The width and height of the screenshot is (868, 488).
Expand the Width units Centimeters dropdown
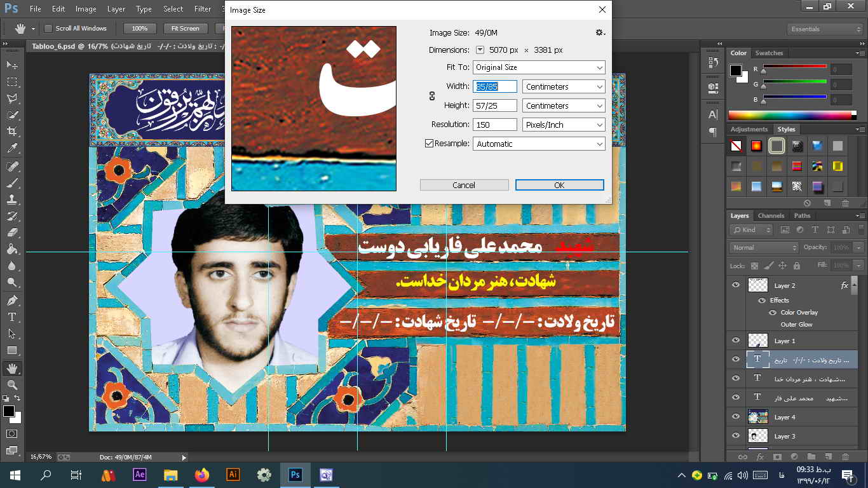tap(563, 86)
